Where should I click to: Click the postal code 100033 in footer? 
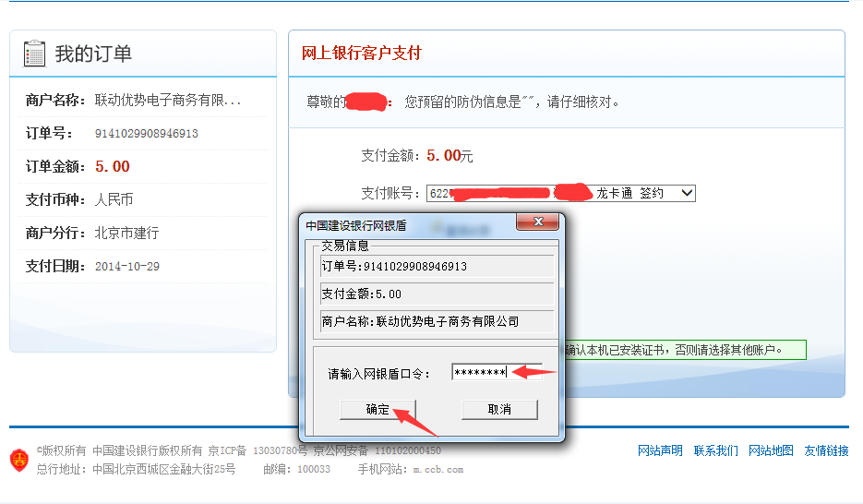pos(314,469)
